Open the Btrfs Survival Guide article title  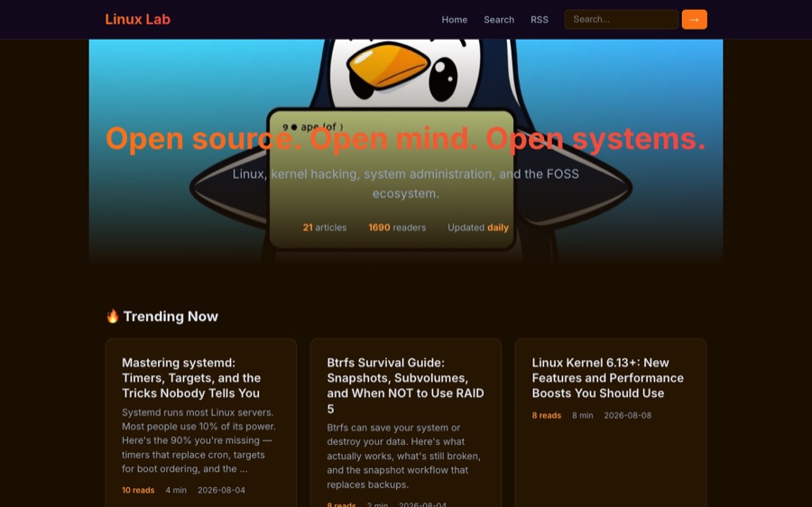point(405,385)
